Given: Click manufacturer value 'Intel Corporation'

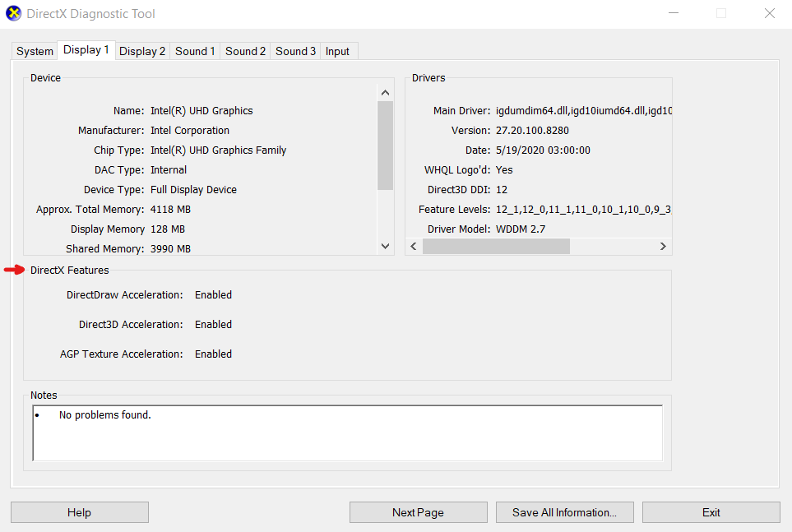Looking at the screenshot, I should pos(190,131).
